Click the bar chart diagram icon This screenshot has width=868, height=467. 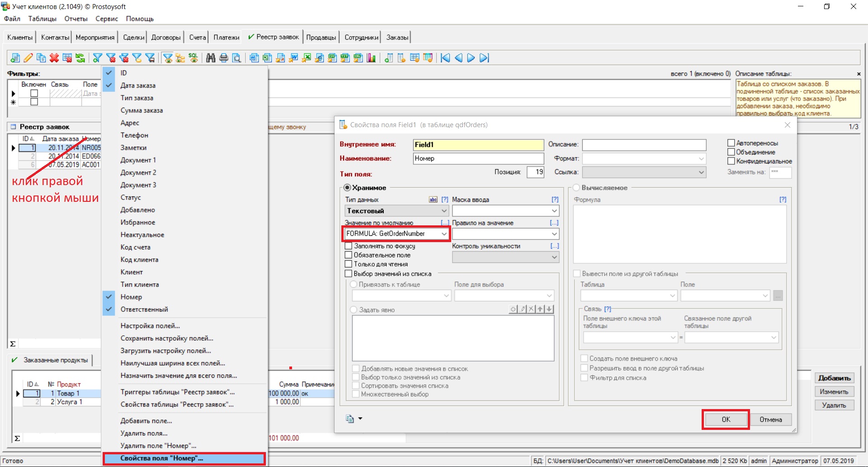click(371, 58)
